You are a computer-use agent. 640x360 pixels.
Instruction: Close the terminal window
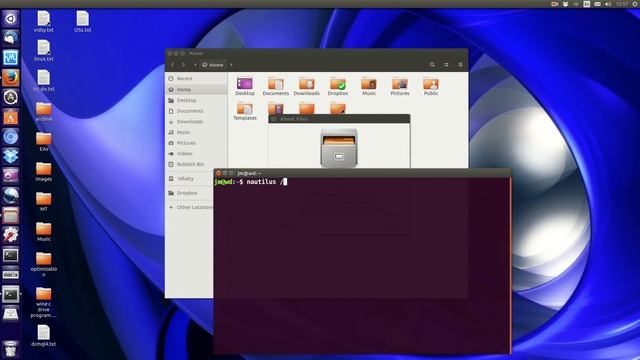(x=218, y=173)
